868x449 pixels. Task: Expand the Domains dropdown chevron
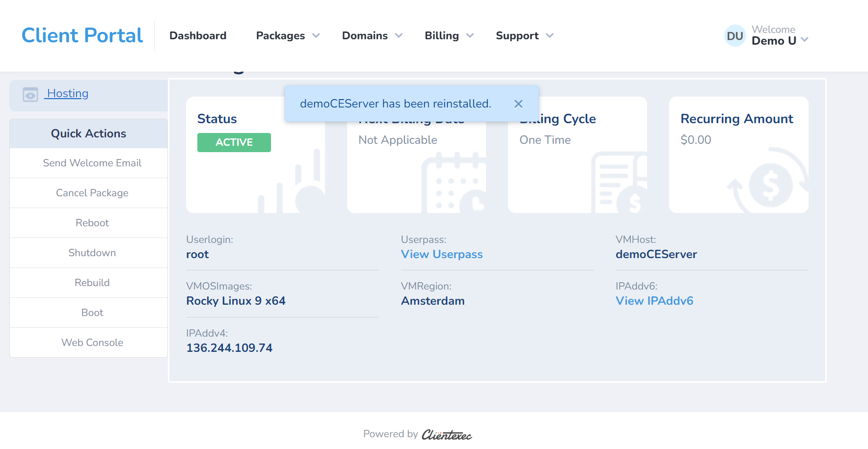pos(399,36)
